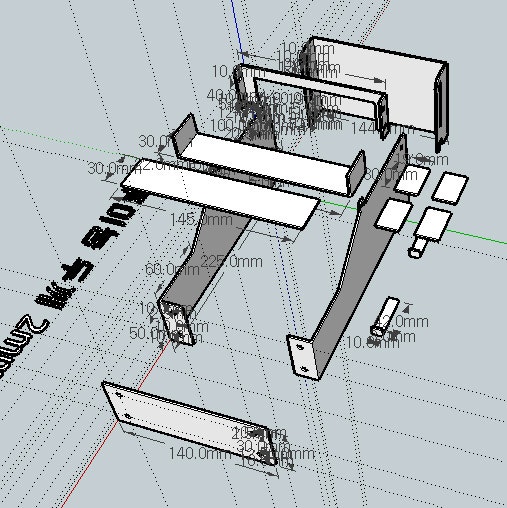Select the 60.0mm dimension label
Image resolution: width=507 pixels, height=508 pixels.
172,269
